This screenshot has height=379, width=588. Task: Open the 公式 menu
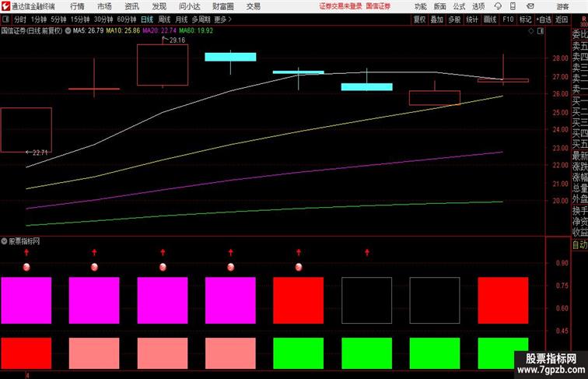click(459, 6)
